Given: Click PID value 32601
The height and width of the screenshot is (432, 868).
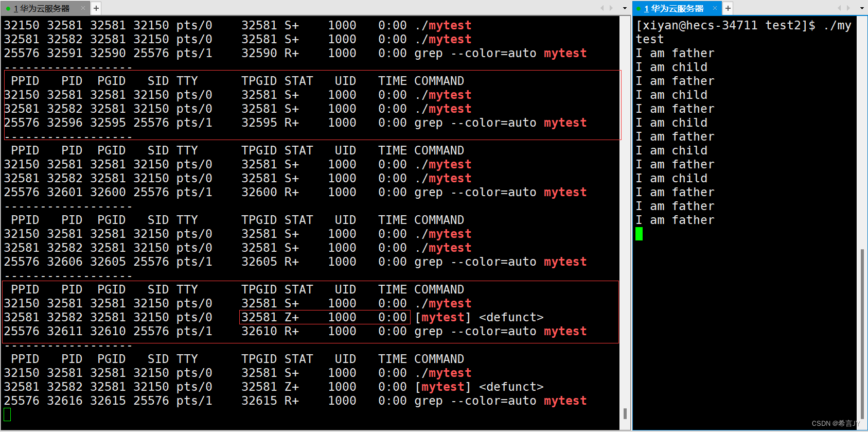Looking at the screenshot, I should point(65,192).
